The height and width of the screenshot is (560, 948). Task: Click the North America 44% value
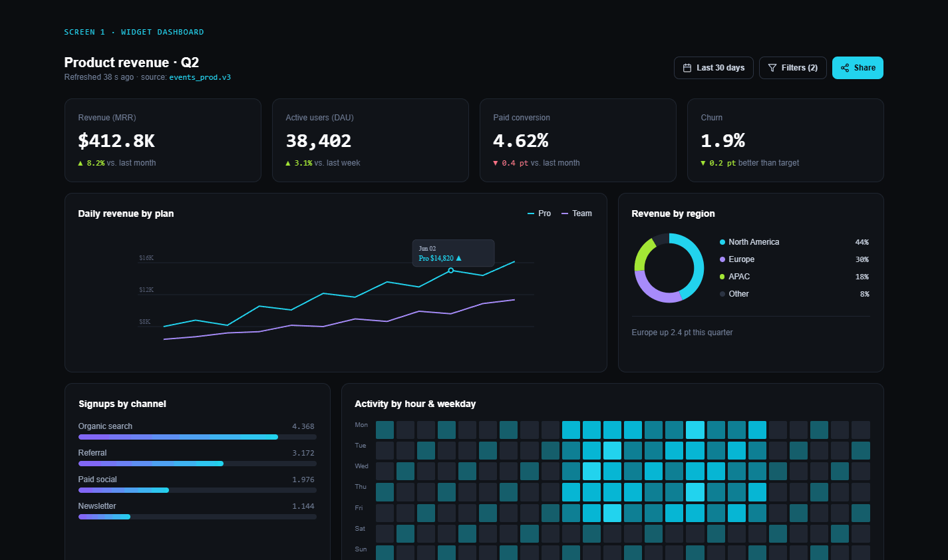click(x=862, y=242)
